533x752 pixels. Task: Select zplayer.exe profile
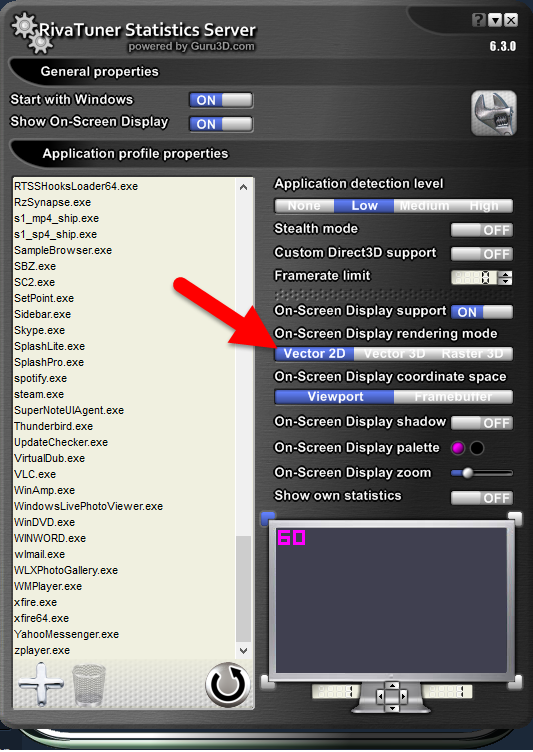(42, 650)
